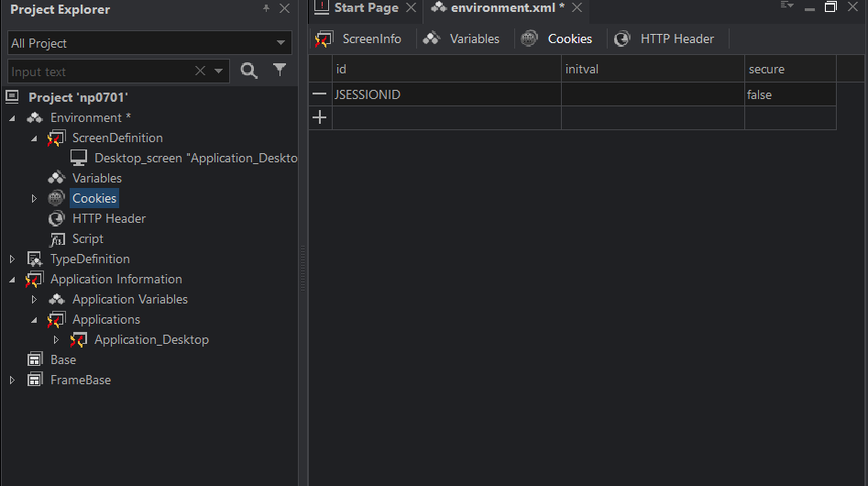Restore the editor window size
This screenshot has width=868, height=486.
click(x=830, y=6)
